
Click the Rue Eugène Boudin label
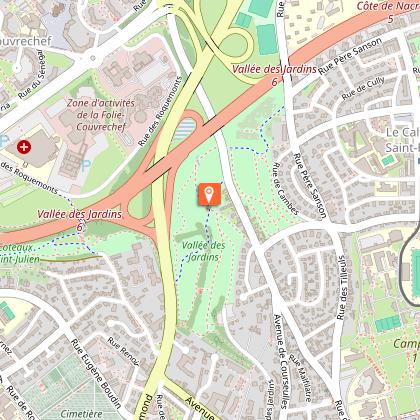point(96,373)
